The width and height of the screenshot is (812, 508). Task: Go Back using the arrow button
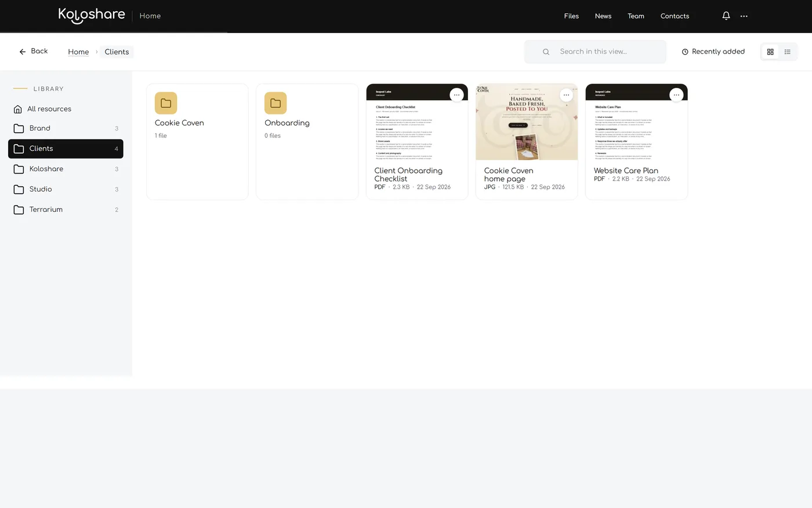pos(33,51)
